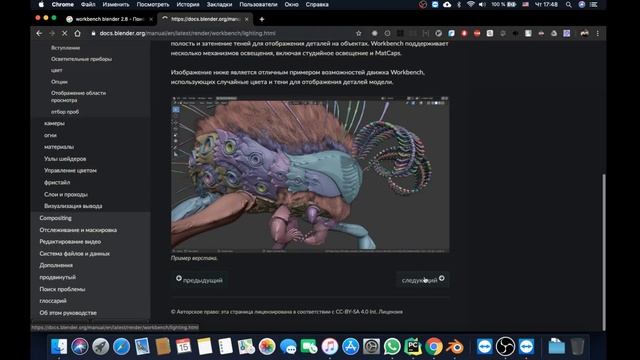Open the фристайл sidebar entry
The width and height of the screenshot is (640, 360).
[x=57, y=182]
